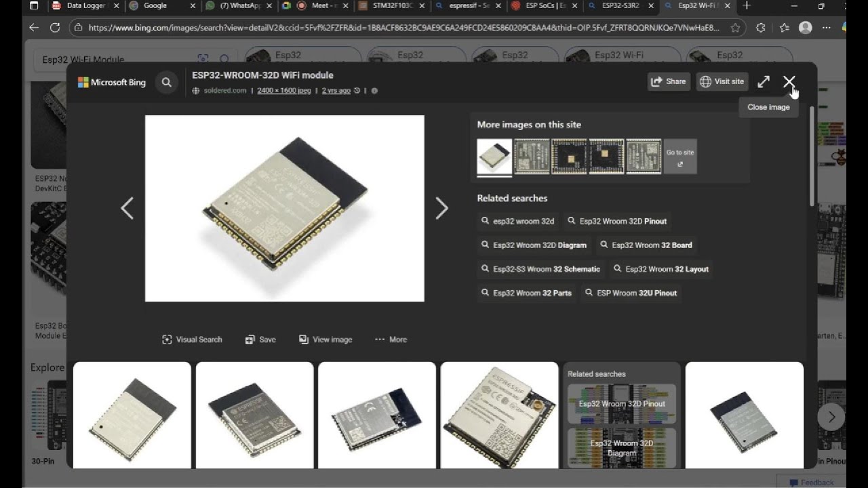
Task: Click the Feedback link at bottom
Action: [x=812, y=483]
